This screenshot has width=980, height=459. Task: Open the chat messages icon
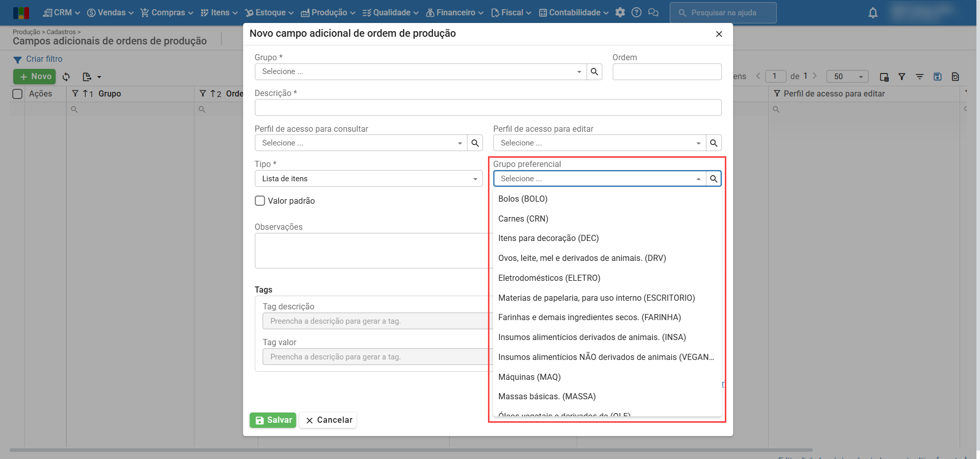pyautogui.click(x=653, y=13)
